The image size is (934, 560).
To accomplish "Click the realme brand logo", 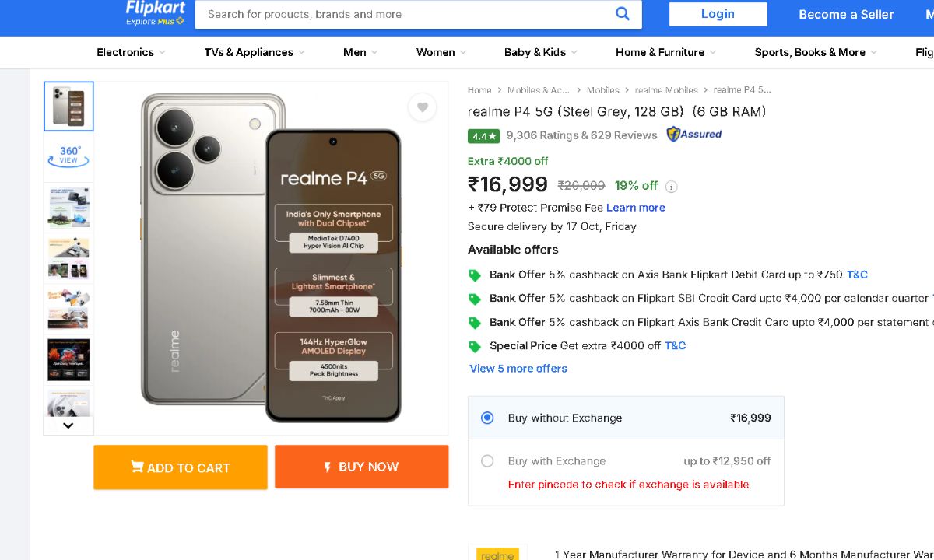I will 497,553.
